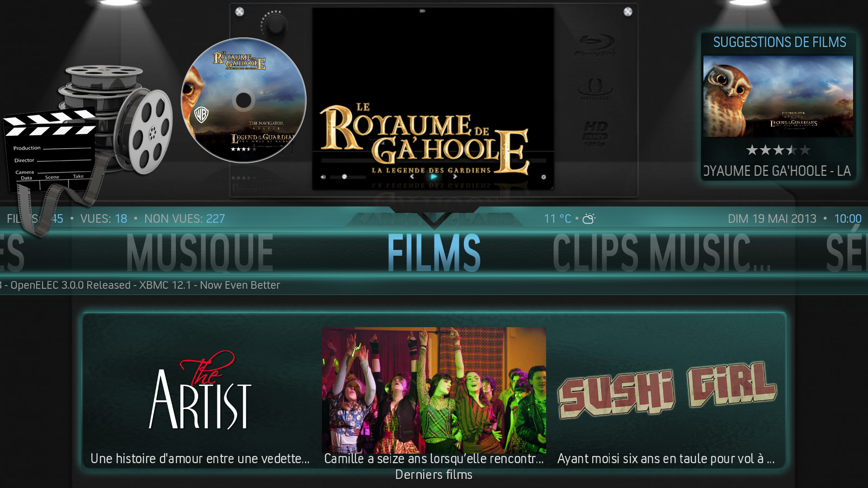Click the play button in the preview player
The width and height of the screenshot is (868, 488).
pyautogui.click(x=434, y=177)
